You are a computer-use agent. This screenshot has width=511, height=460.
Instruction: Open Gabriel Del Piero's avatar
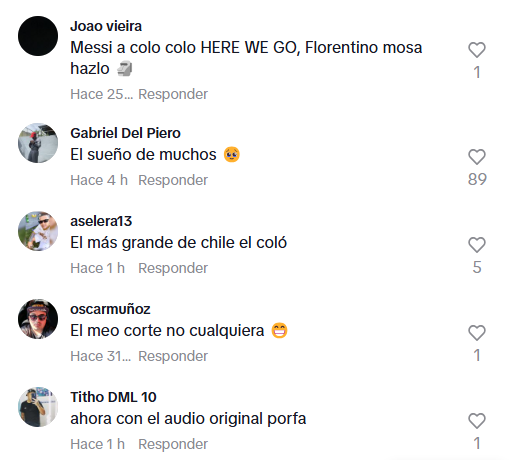pyautogui.click(x=38, y=143)
